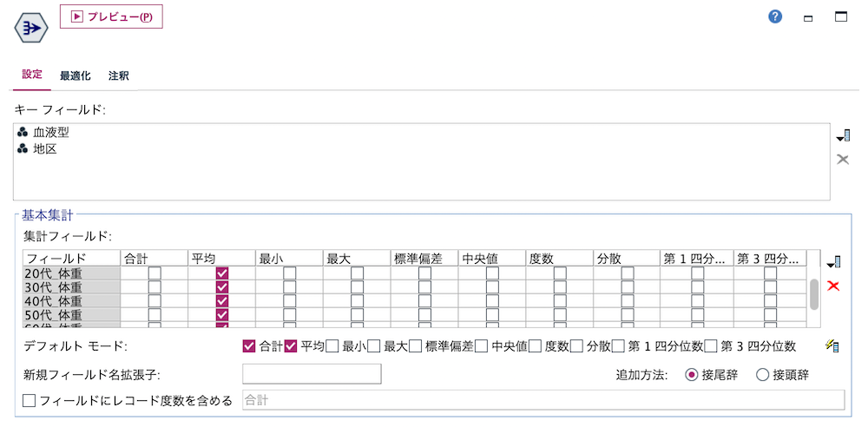Click the 標準偏差 column header
This screenshot has width=868, height=427.
click(x=424, y=258)
